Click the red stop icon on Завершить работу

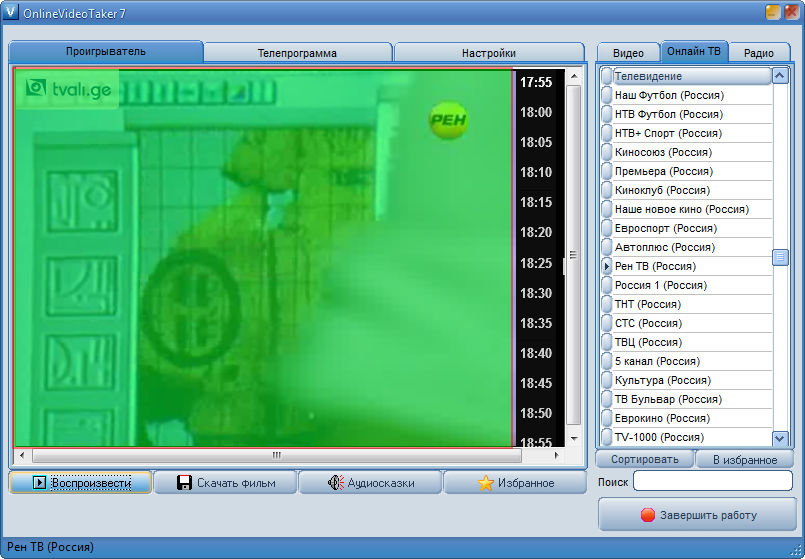647,515
